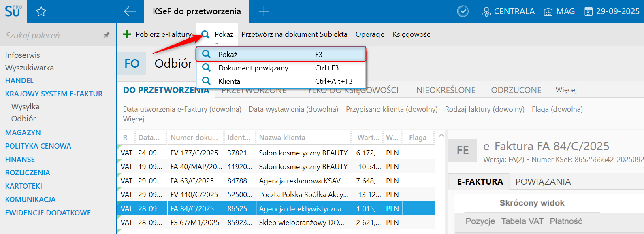Screen dimensions: 644x234
Task: Open Odbiór under KSeF
Action: coord(23,119)
